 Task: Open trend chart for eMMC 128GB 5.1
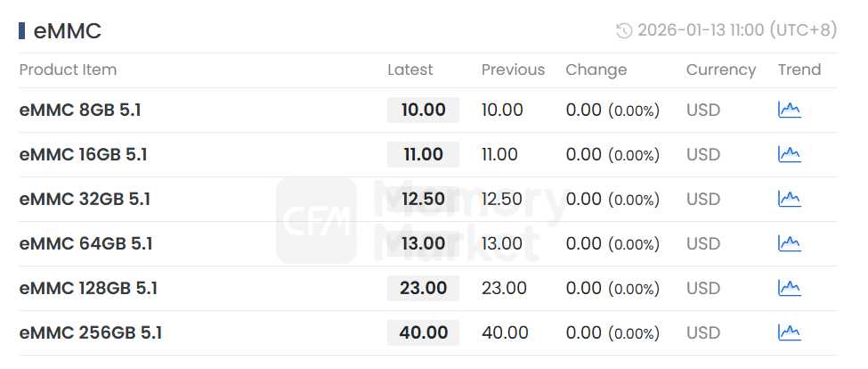tap(789, 288)
